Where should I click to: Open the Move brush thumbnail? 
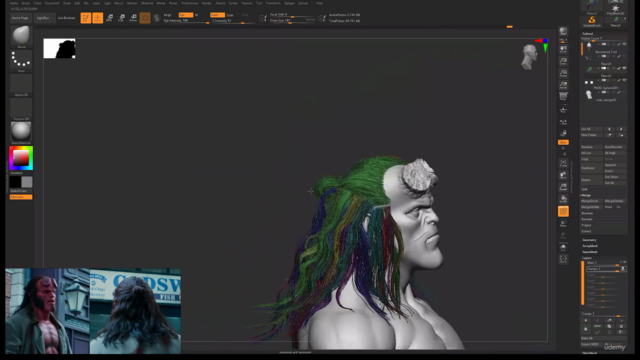click(x=21, y=36)
